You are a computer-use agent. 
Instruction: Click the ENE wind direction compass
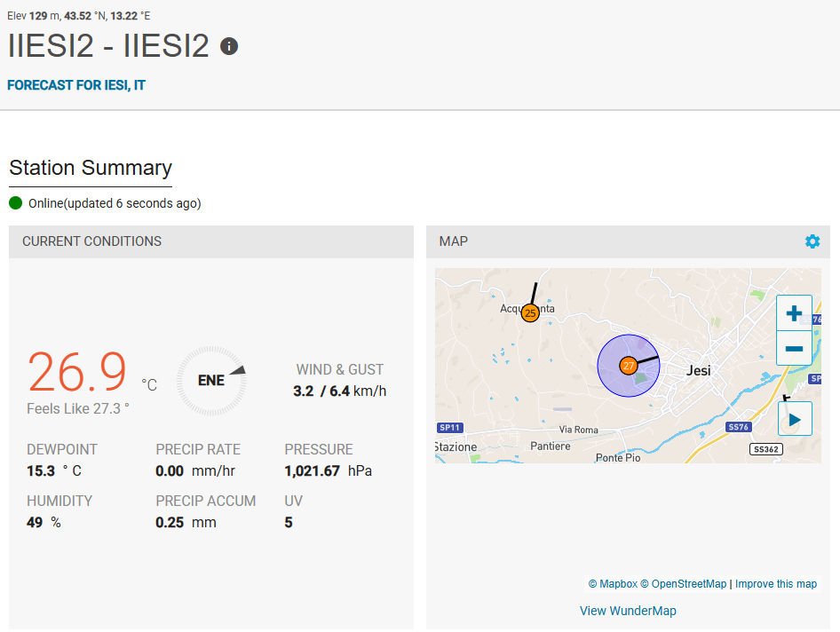(x=211, y=380)
